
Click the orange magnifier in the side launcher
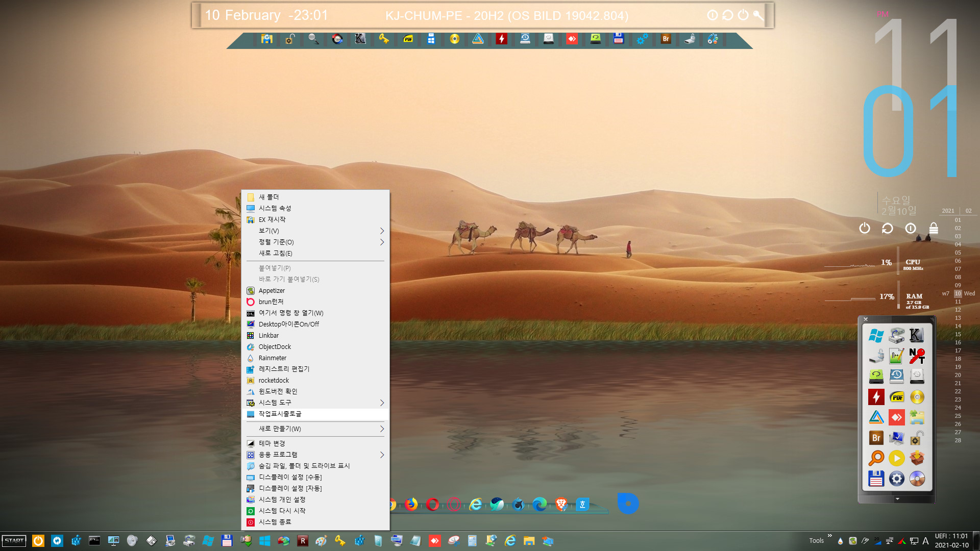tap(876, 458)
